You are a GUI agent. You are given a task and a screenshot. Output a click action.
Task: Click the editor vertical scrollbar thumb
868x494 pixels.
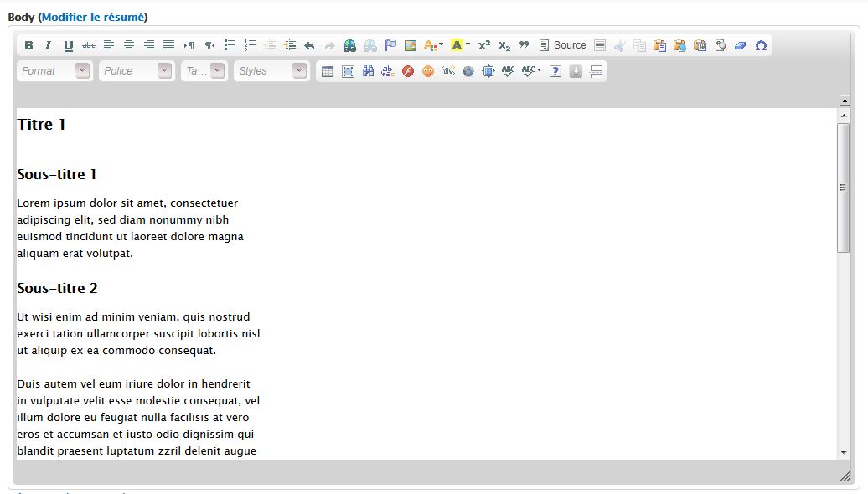pos(843,188)
